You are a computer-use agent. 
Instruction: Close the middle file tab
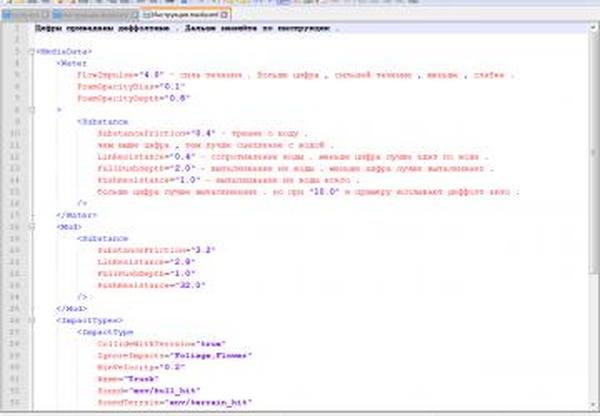click(137, 17)
